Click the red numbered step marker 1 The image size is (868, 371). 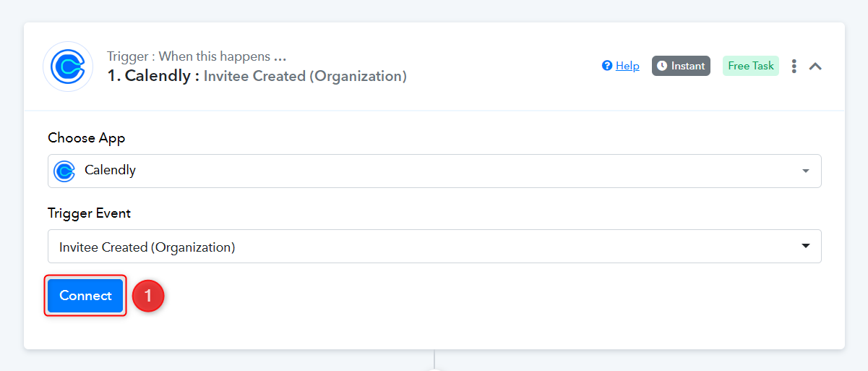pos(148,296)
